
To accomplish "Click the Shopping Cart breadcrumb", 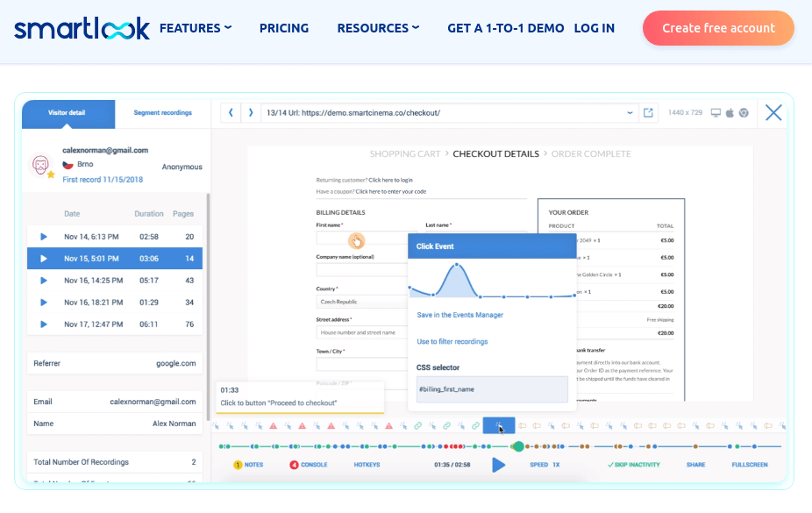I will point(405,153).
